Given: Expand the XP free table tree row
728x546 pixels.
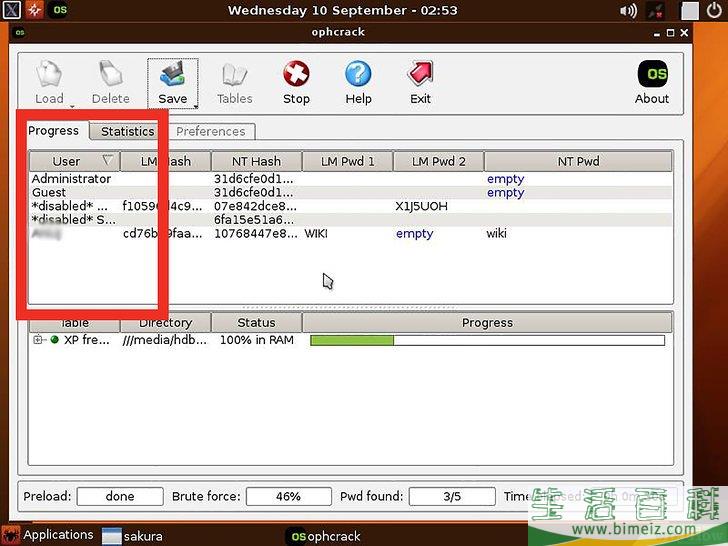Looking at the screenshot, I should 38,340.
